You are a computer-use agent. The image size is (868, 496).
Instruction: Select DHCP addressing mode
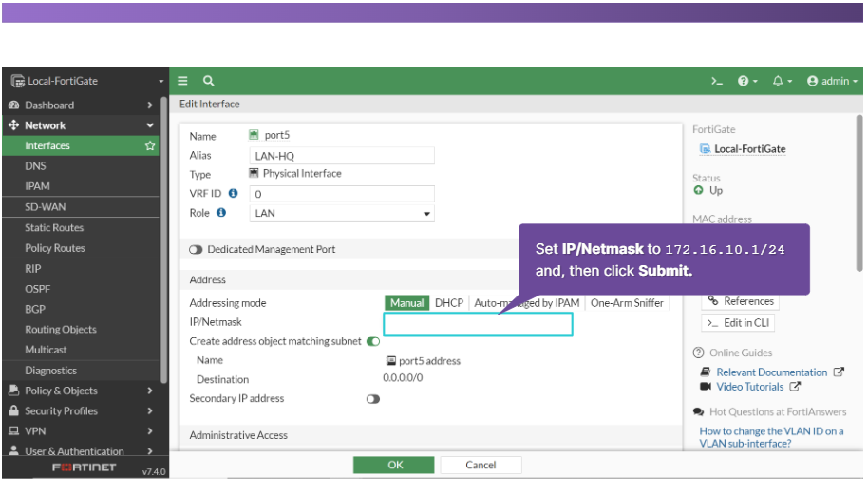(449, 303)
